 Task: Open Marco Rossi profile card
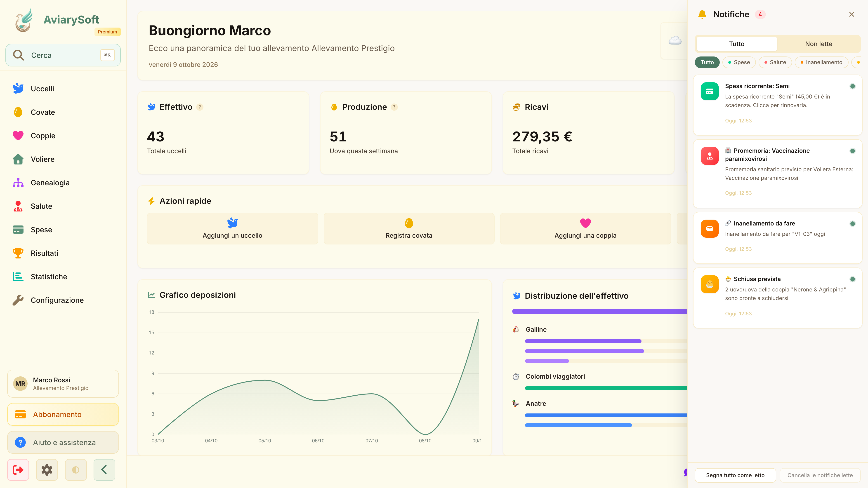(63, 384)
